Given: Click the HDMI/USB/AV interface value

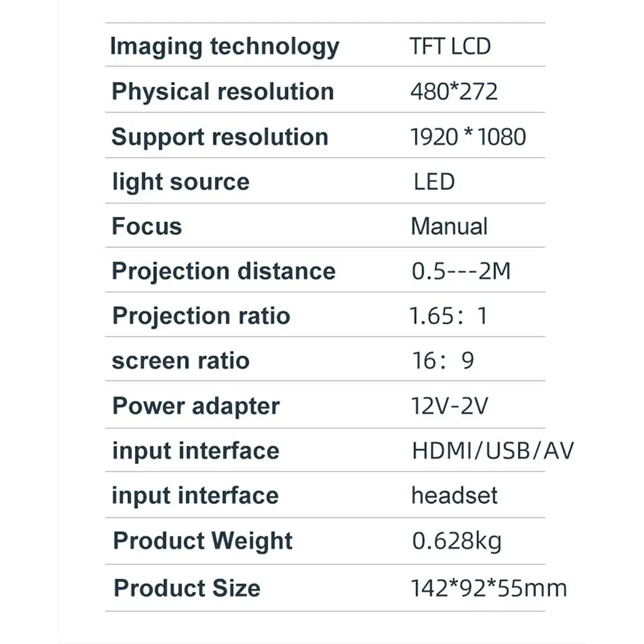Looking at the screenshot, I should [492, 450].
